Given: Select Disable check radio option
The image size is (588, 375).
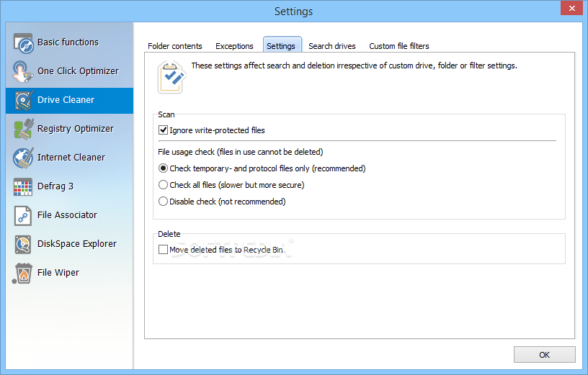Looking at the screenshot, I should point(163,201).
